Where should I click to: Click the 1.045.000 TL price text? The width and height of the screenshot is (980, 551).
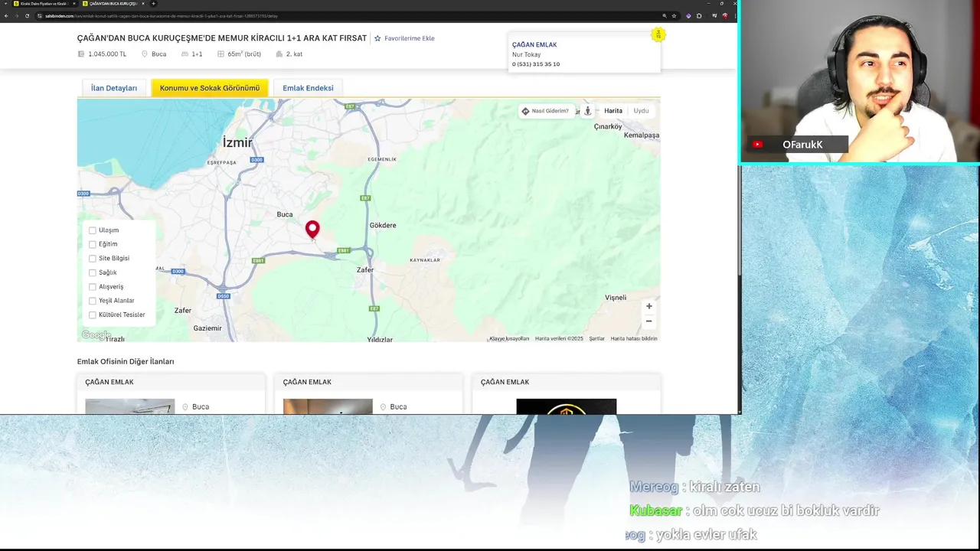(107, 54)
